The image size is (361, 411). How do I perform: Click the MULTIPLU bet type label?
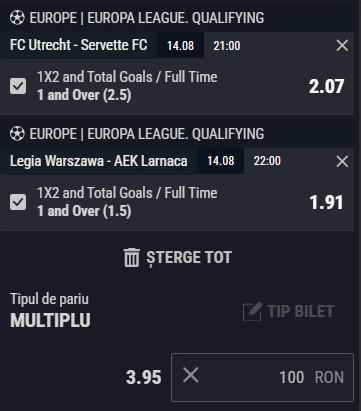click(50, 320)
